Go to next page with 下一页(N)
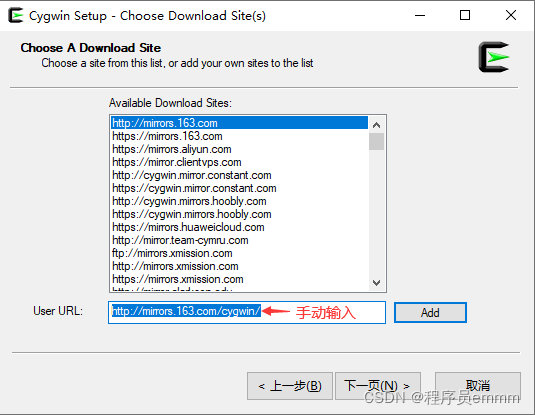This screenshot has width=535, height=415. coord(378,386)
